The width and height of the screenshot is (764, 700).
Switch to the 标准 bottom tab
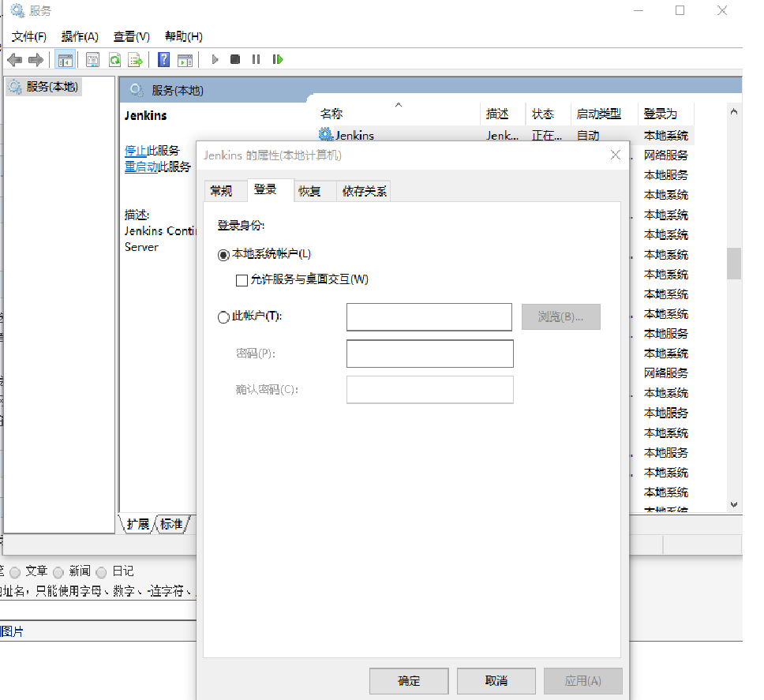pyautogui.click(x=171, y=524)
